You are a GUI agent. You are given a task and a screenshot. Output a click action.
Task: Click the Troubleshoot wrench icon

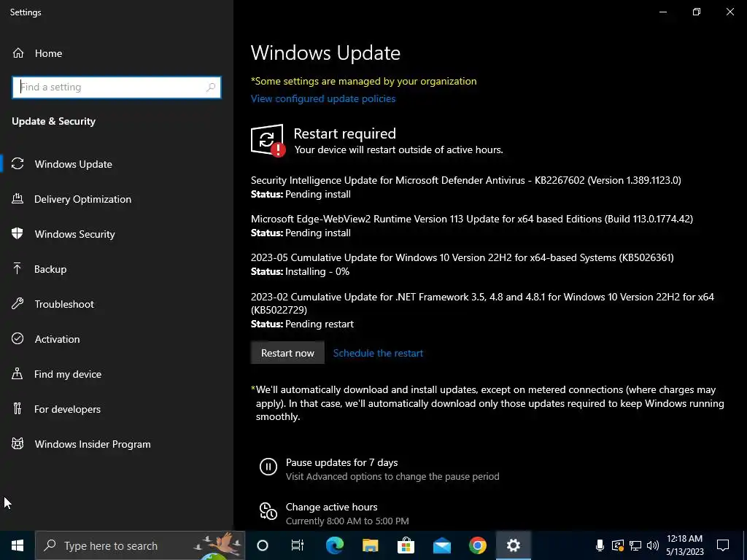click(x=18, y=304)
